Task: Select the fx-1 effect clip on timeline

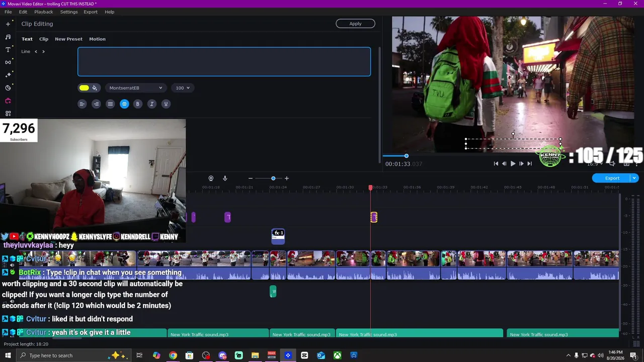Action: click(278, 236)
